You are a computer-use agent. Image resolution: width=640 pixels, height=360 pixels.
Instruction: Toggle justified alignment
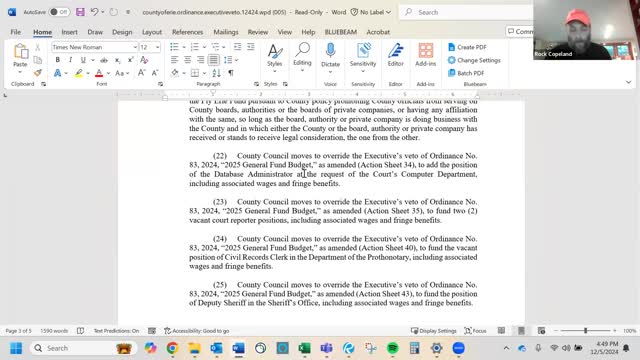(213, 60)
